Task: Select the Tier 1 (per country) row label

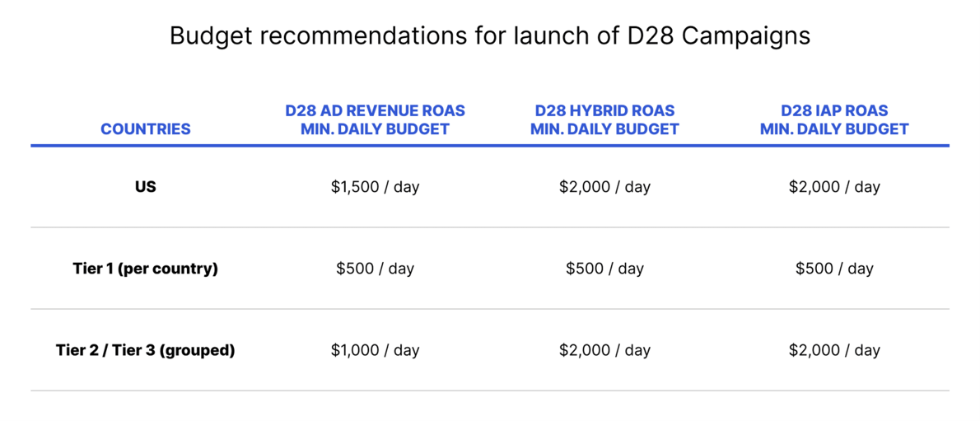Action: (146, 269)
